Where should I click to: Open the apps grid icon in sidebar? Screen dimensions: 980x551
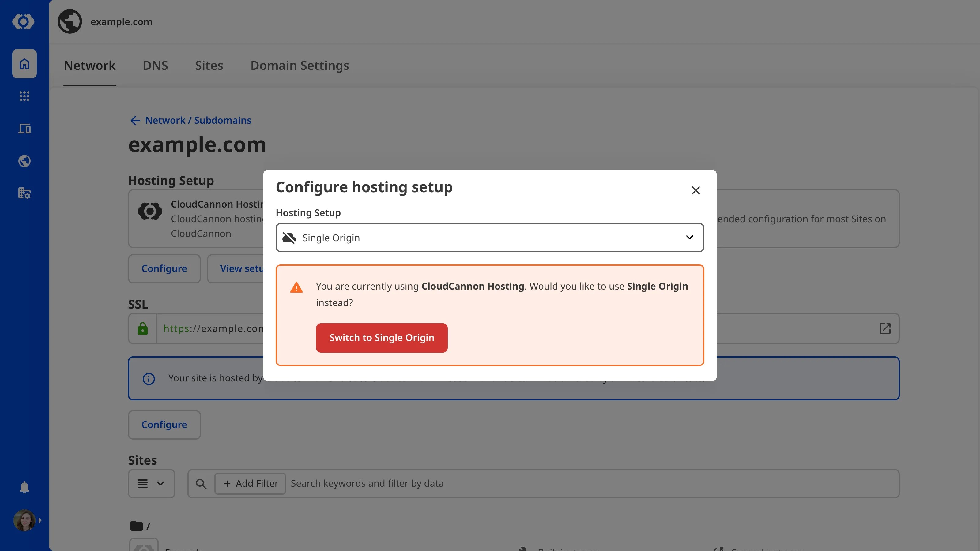tap(24, 96)
